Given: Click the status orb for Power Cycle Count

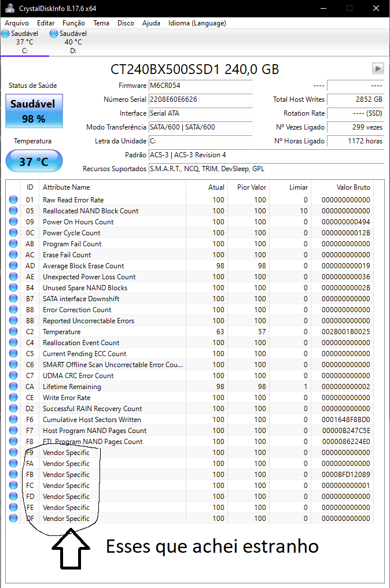Looking at the screenshot, I should point(13,232).
